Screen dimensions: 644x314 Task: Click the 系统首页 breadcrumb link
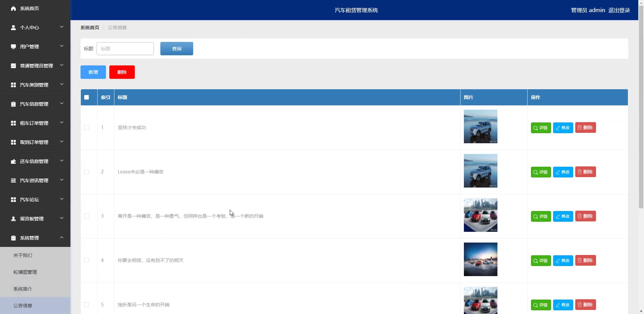click(90, 28)
